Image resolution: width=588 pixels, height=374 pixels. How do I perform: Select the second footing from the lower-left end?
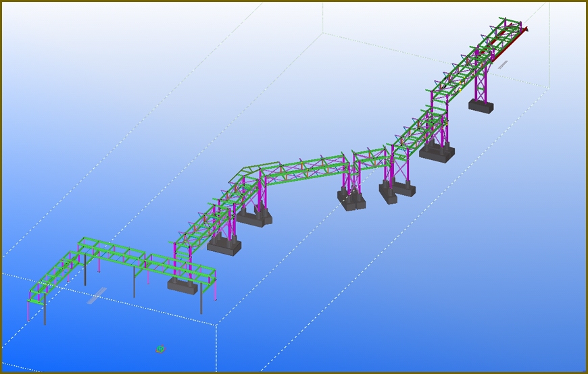(224, 246)
